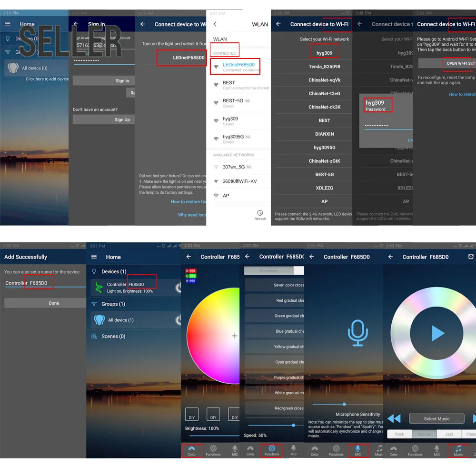Screen dimensions: 476x476
Task: Toggle power for Controller F685D0 device
Action: coord(178,287)
